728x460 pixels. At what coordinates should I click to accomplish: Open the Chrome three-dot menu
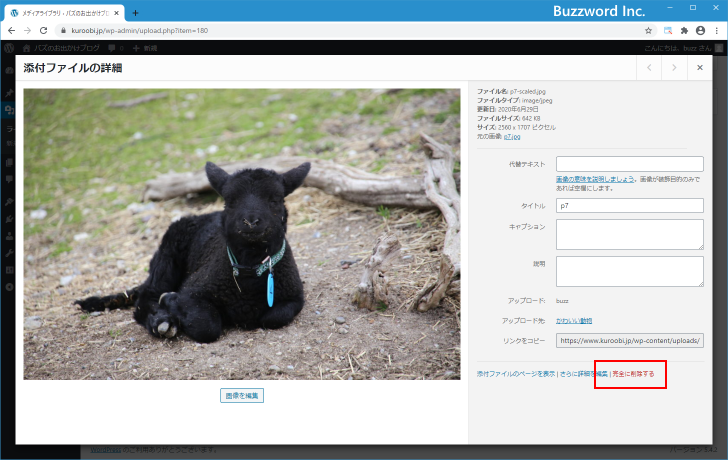[716, 31]
